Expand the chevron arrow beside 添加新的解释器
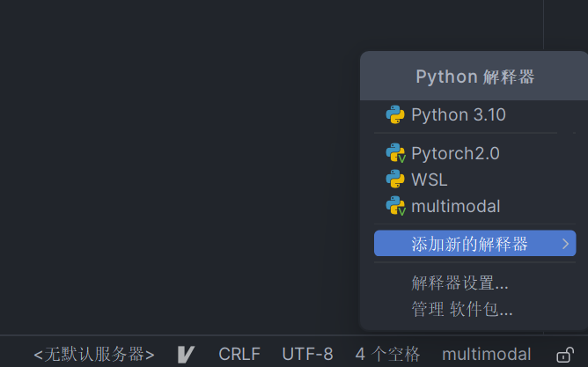 pos(565,244)
